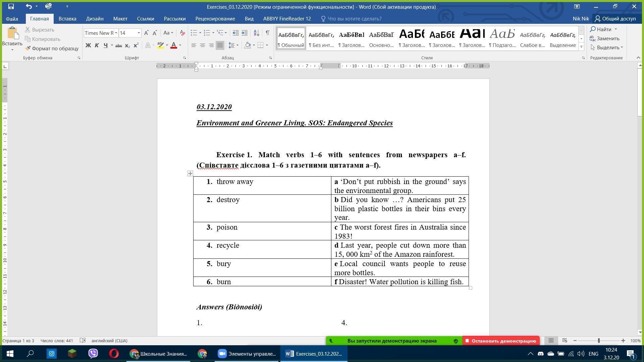Increase indent with the ribbon icon

pos(245,33)
